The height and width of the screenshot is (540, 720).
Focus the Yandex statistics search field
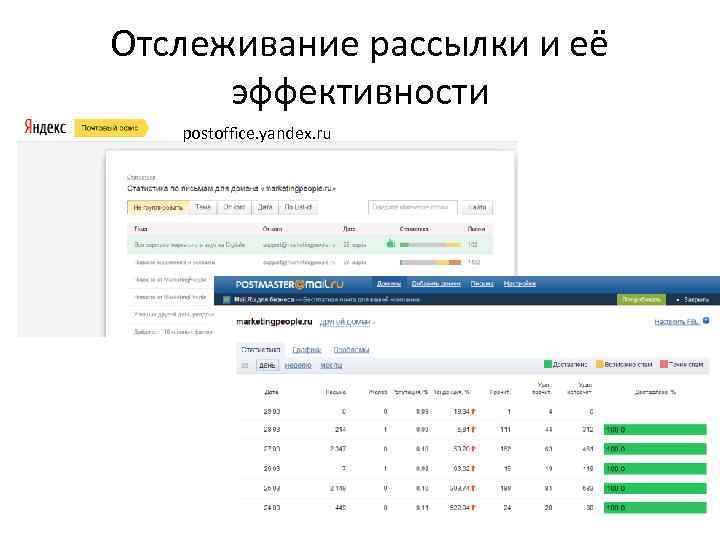click(412, 207)
